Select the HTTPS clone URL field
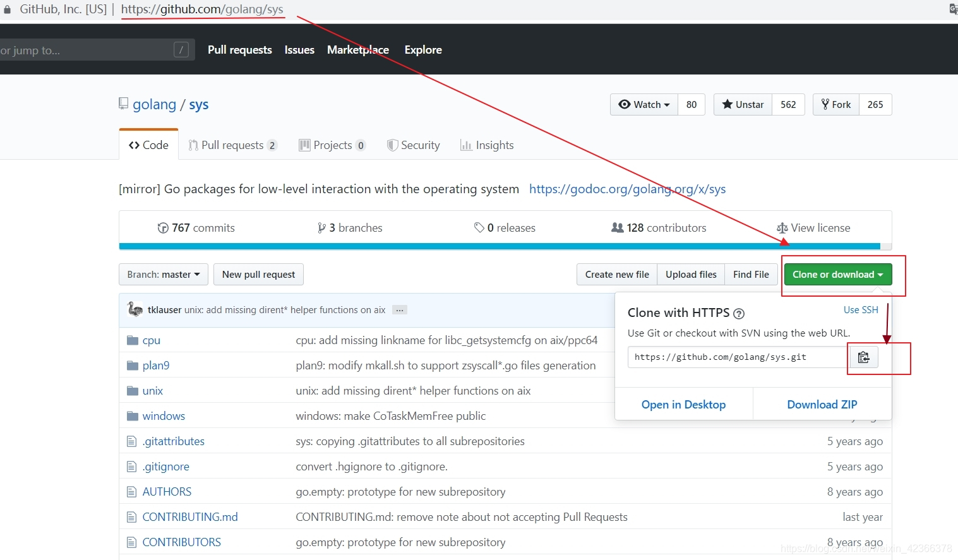This screenshot has height=560, width=958. click(739, 357)
